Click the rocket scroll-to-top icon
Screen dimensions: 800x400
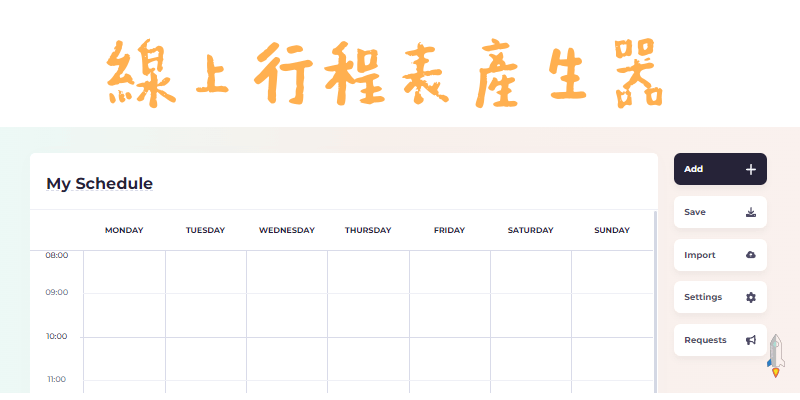click(x=775, y=356)
